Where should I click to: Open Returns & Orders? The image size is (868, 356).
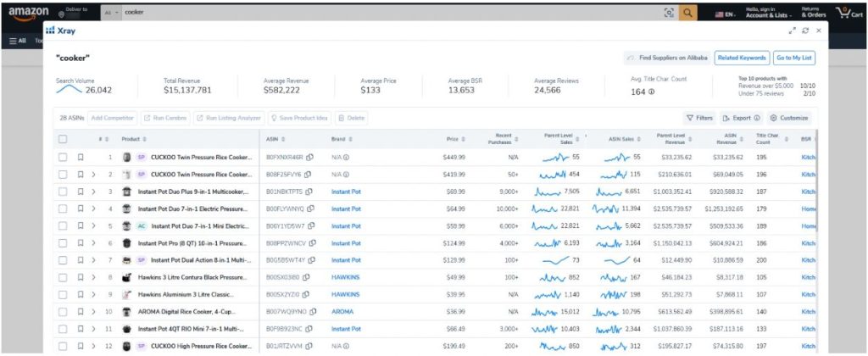pyautogui.click(x=813, y=13)
